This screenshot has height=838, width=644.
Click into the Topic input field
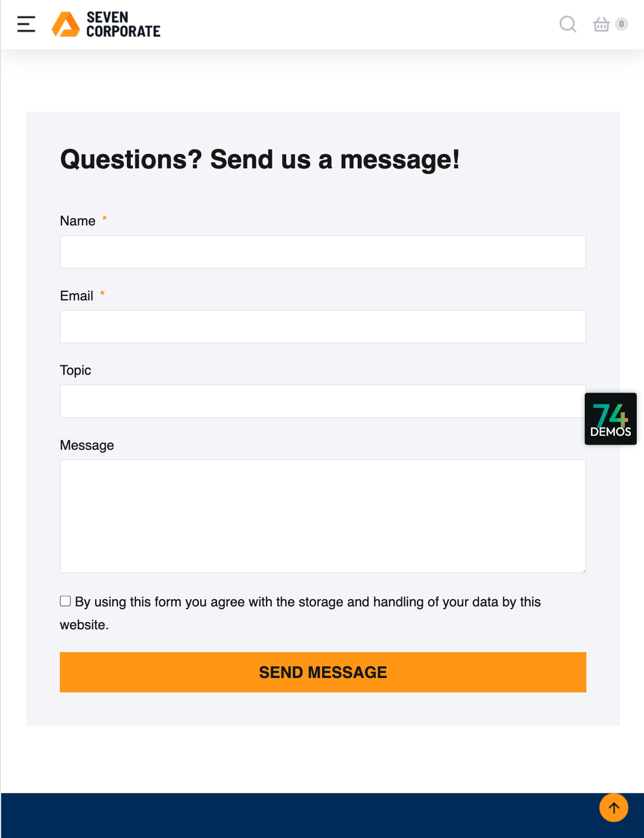pos(323,401)
